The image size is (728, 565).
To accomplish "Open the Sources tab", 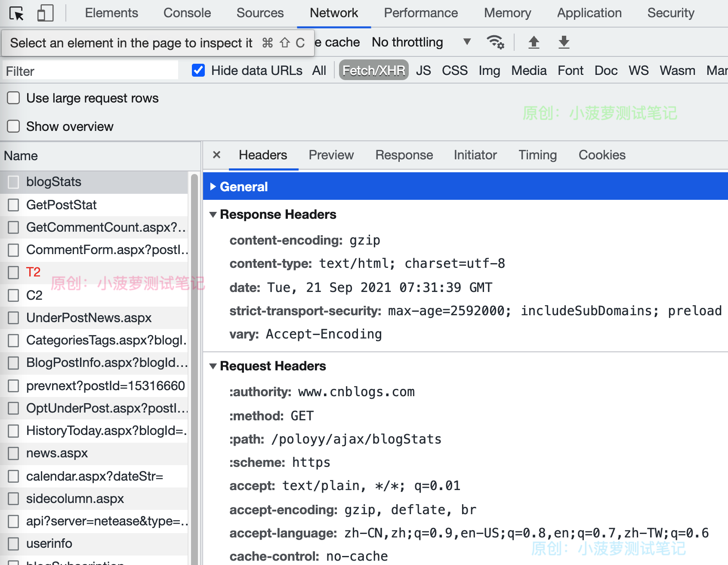I will click(x=260, y=13).
